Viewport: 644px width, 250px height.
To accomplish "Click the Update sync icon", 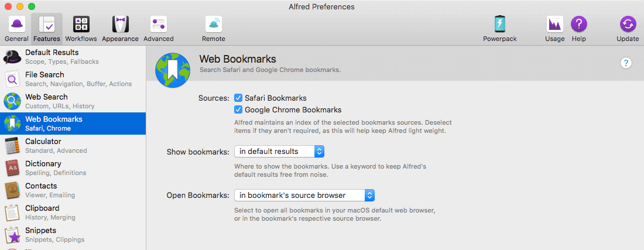I will pyautogui.click(x=628, y=25).
